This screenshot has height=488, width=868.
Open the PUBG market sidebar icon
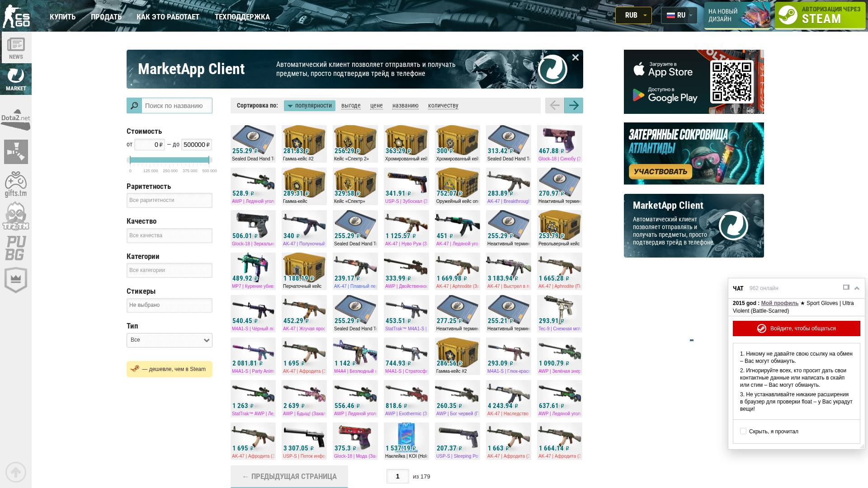tap(16, 248)
